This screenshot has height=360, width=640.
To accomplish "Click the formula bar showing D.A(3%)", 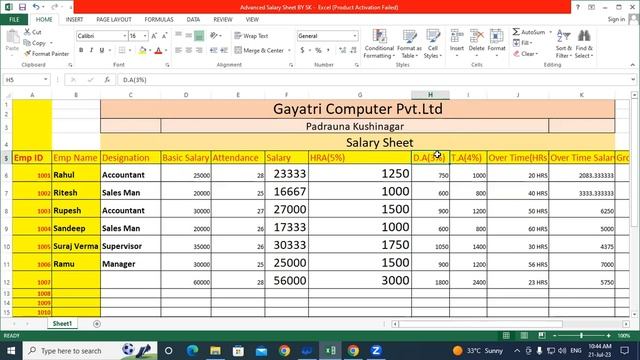I will pyautogui.click(x=373, y=80).
